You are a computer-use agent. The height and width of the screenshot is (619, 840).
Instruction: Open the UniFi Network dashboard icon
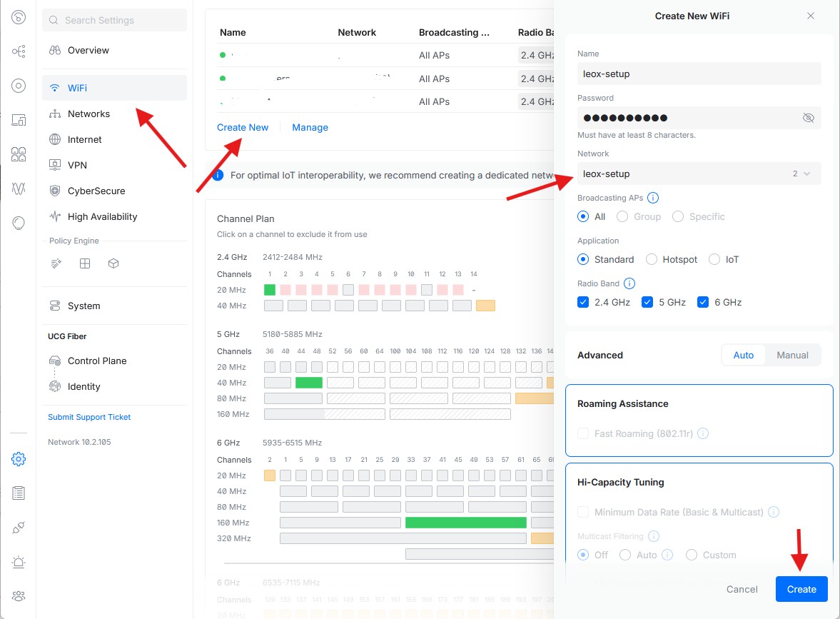(19, 17)
